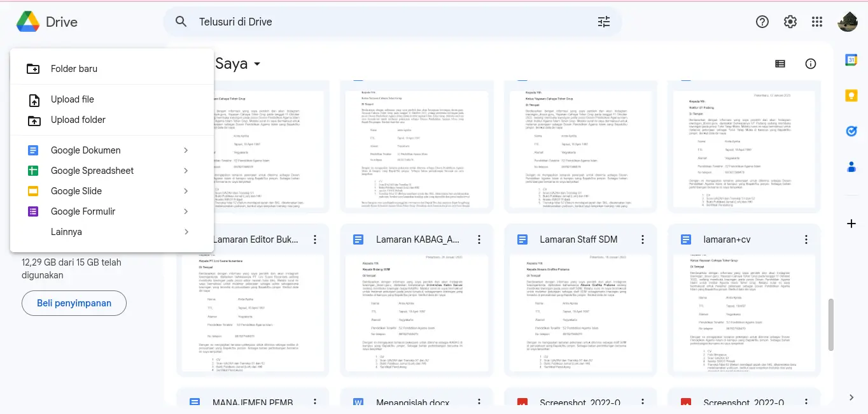Open Google Keep side panel
Screen dimensions: 868x414
pyautogui.click(x=851, y=96)
